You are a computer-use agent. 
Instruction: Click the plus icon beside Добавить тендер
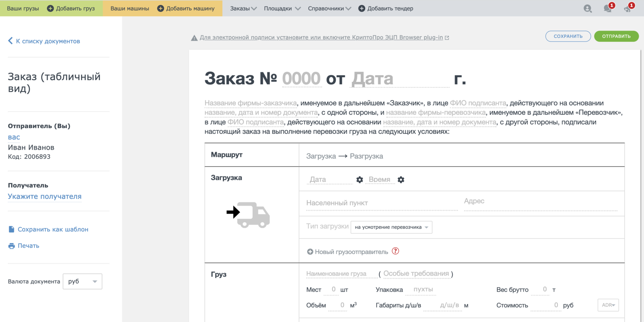[361, 8]
